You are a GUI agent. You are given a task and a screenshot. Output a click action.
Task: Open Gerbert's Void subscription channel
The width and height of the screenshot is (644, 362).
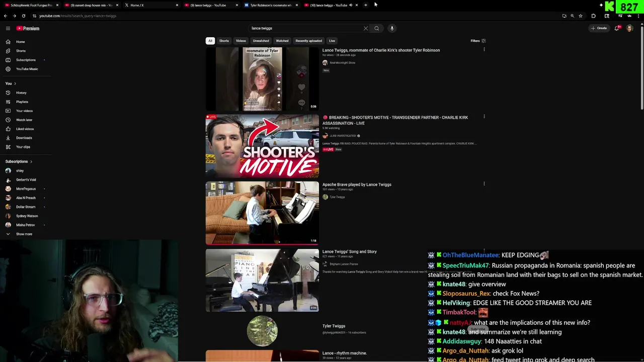click(x=25, y=179)
